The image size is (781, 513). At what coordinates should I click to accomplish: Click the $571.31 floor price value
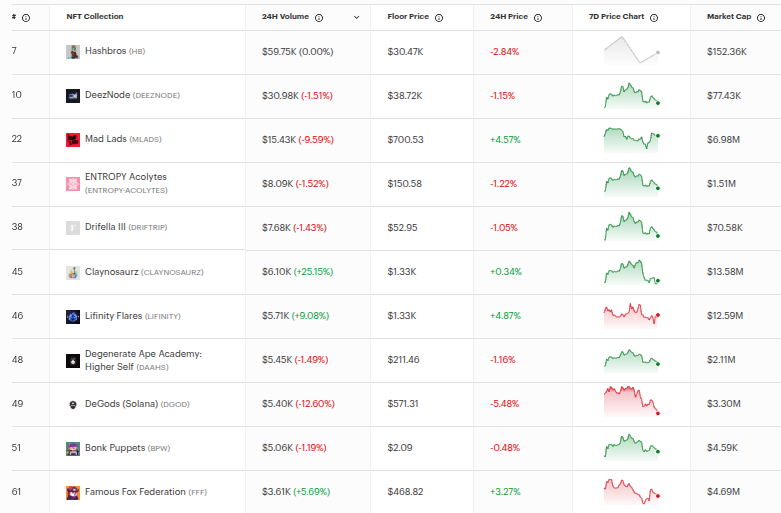(403, 404)
